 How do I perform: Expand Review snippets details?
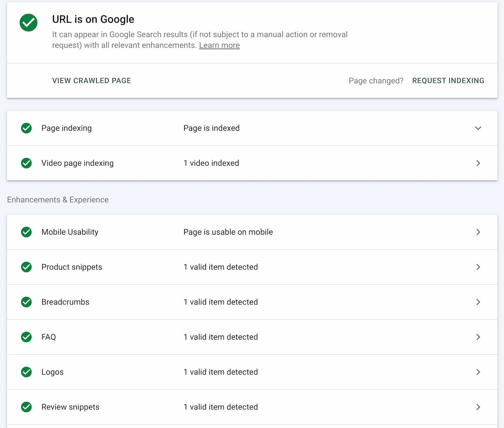point(478,407)
